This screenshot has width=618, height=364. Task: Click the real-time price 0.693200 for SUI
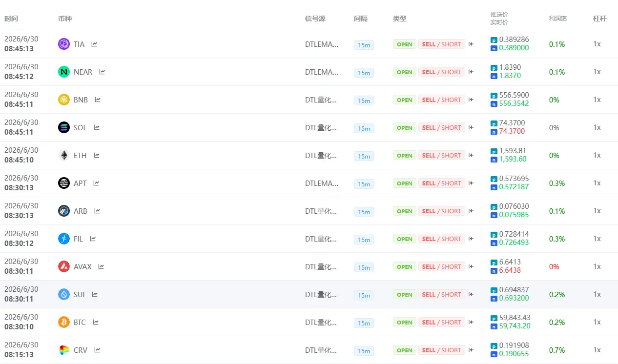514,298
